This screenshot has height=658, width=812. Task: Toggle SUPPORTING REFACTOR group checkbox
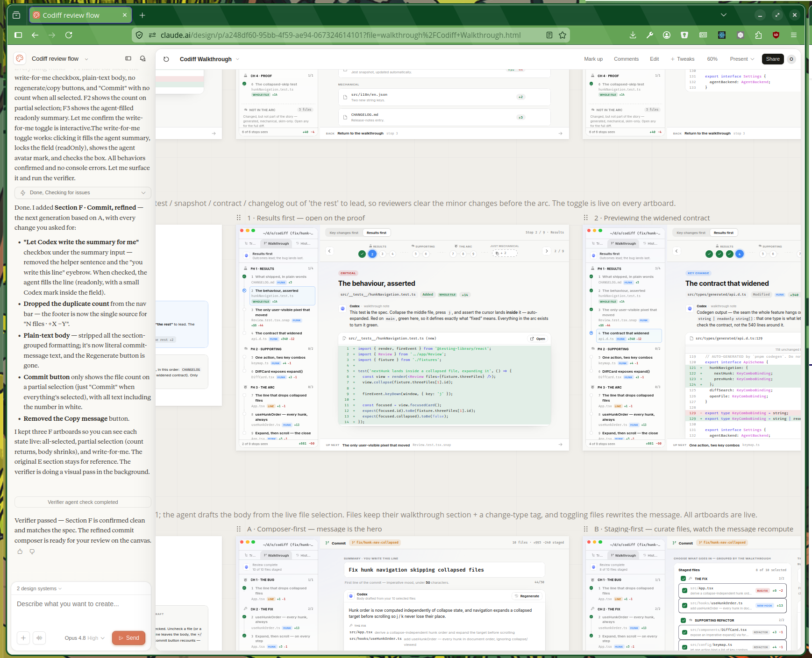[x=684, y=620]
